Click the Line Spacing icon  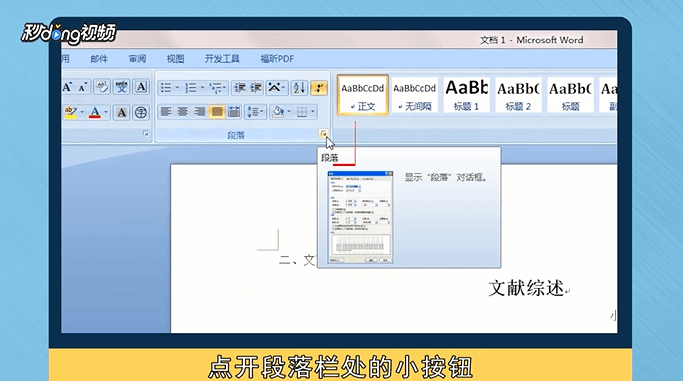click(253, 112)
